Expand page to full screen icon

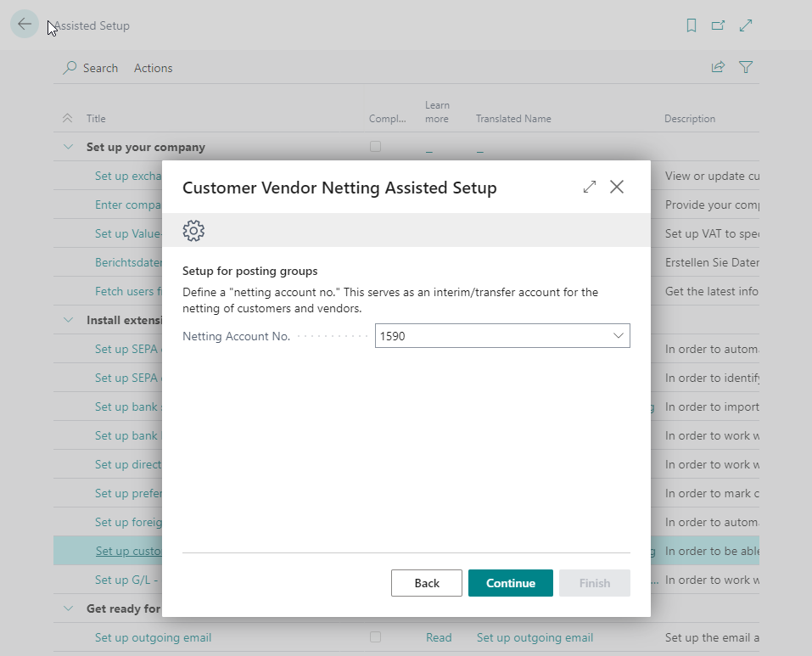746,25
